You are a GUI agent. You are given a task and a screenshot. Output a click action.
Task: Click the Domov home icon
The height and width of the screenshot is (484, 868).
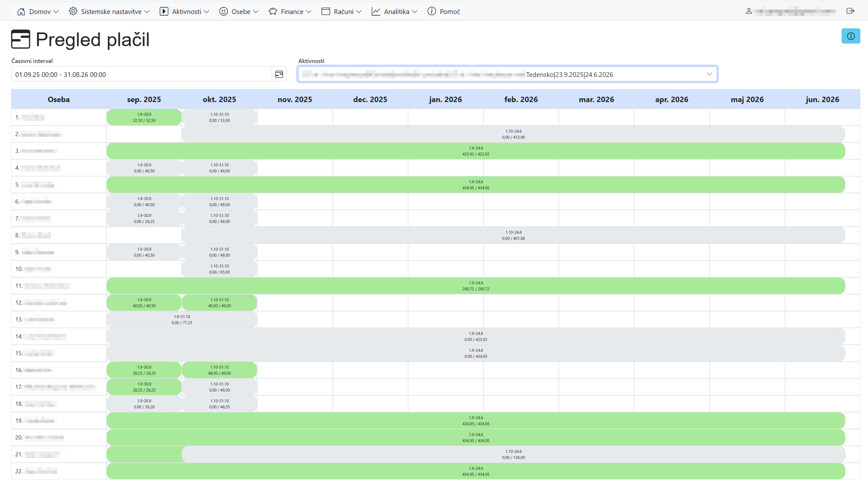click(21, 11)
